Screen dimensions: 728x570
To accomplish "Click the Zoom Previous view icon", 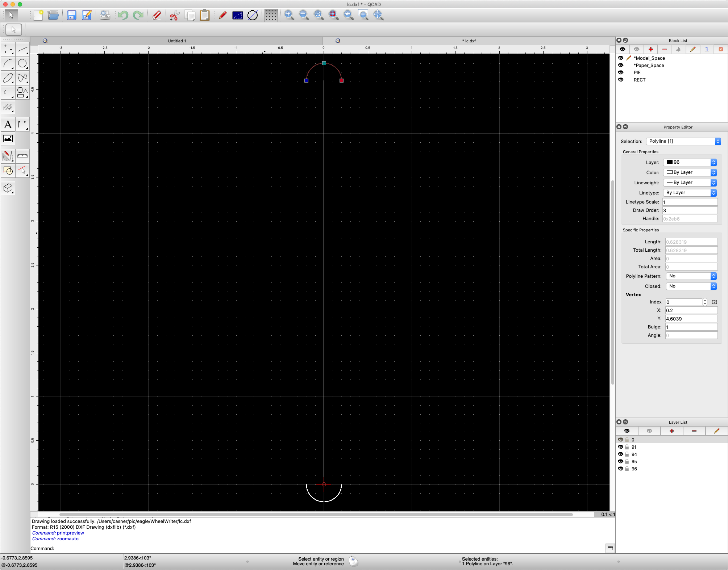I will tap(349, 15).
